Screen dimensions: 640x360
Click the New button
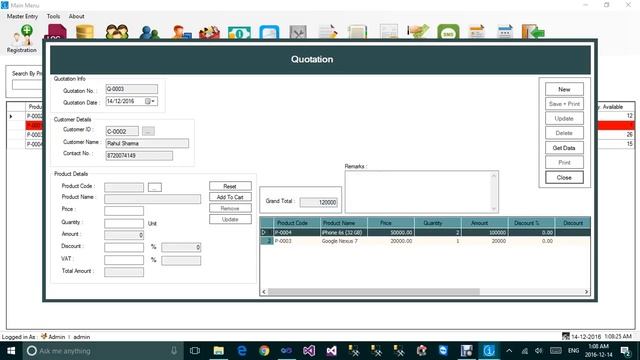(x=564, y=89)
